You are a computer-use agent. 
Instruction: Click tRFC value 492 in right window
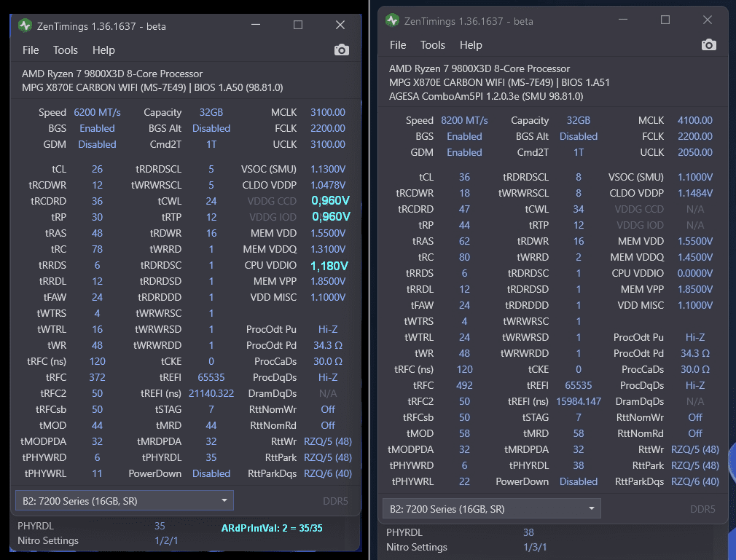point(464,385)
